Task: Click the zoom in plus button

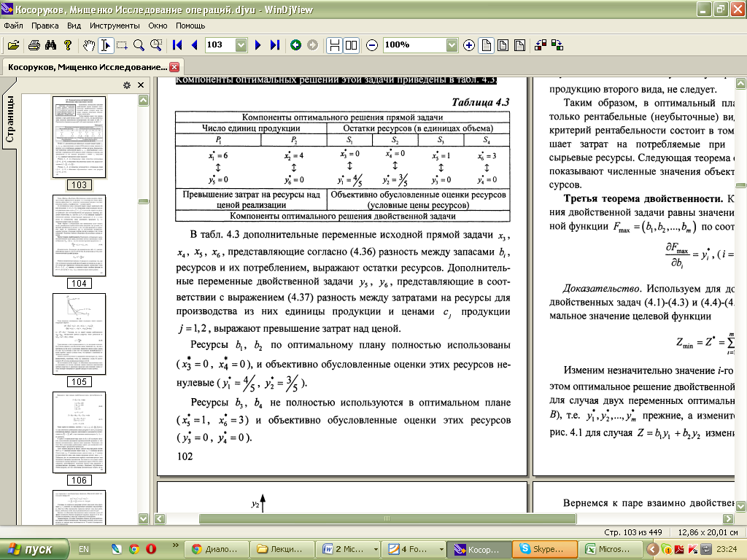Action: pyautogui.click(x=469, y=45)
